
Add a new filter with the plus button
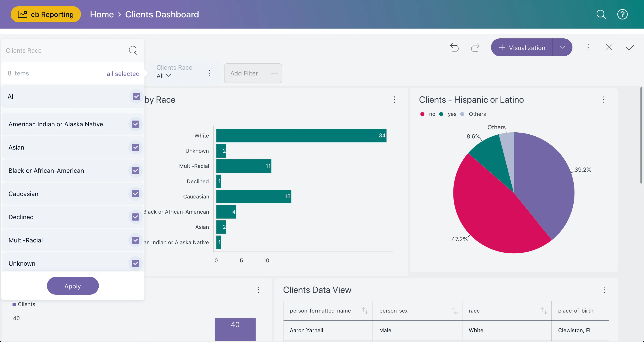tap(274, 73)
